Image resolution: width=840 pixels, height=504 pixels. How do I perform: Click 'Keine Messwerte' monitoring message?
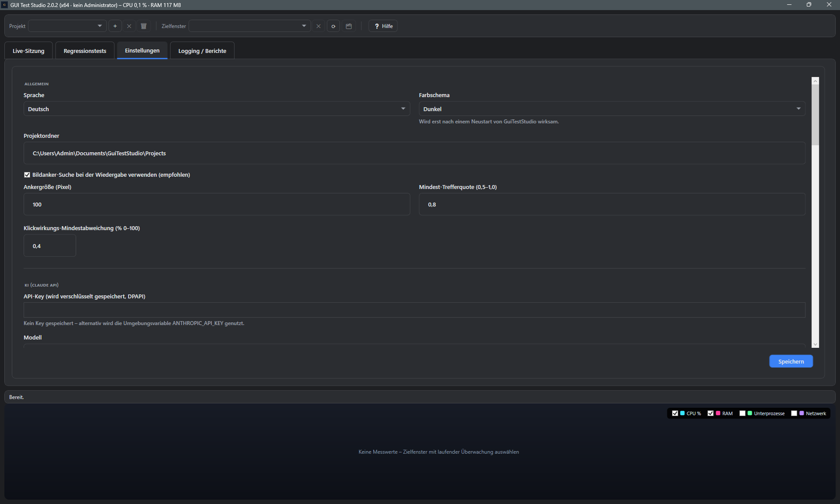pyautogui.click(x=439, y=452)
